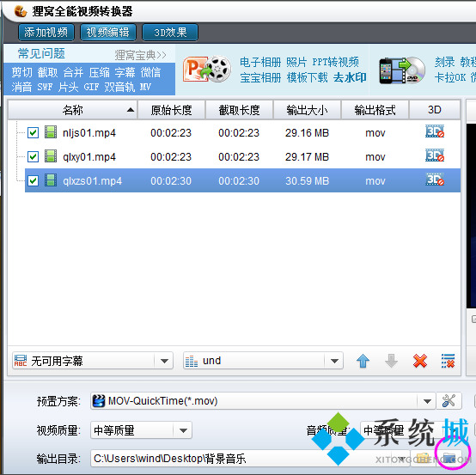Click the 双音轨 help link
Screen dimensions: 476x475
coord(119,87)
